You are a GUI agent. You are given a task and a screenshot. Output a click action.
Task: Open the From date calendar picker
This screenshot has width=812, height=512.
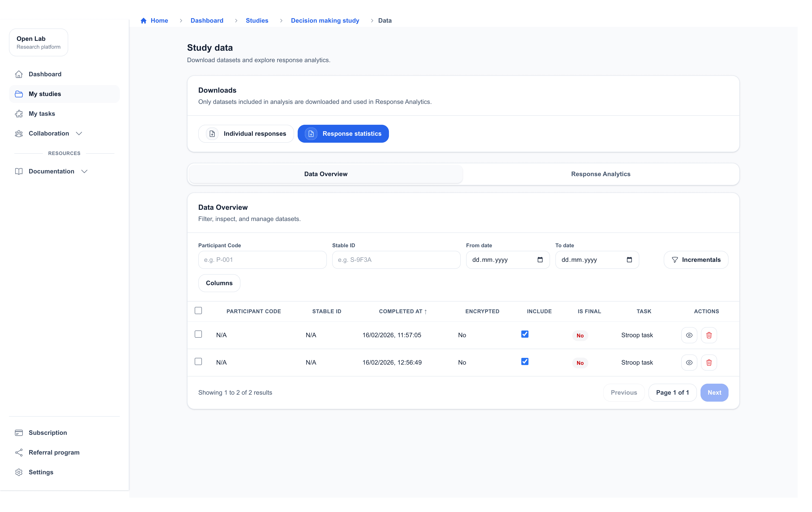click(x=540, y=260)
